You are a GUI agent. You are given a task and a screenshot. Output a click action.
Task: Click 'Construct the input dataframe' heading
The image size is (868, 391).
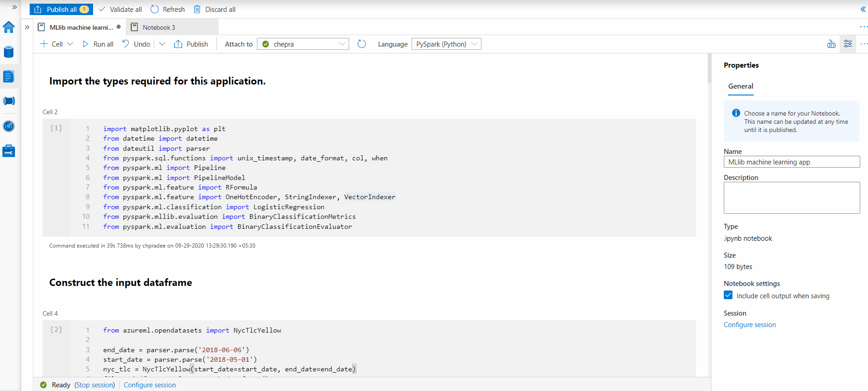click(x=120, y=283)
